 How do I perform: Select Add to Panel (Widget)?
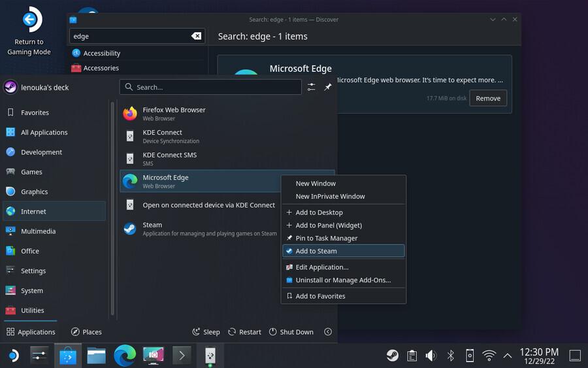[x=344, y=225]
